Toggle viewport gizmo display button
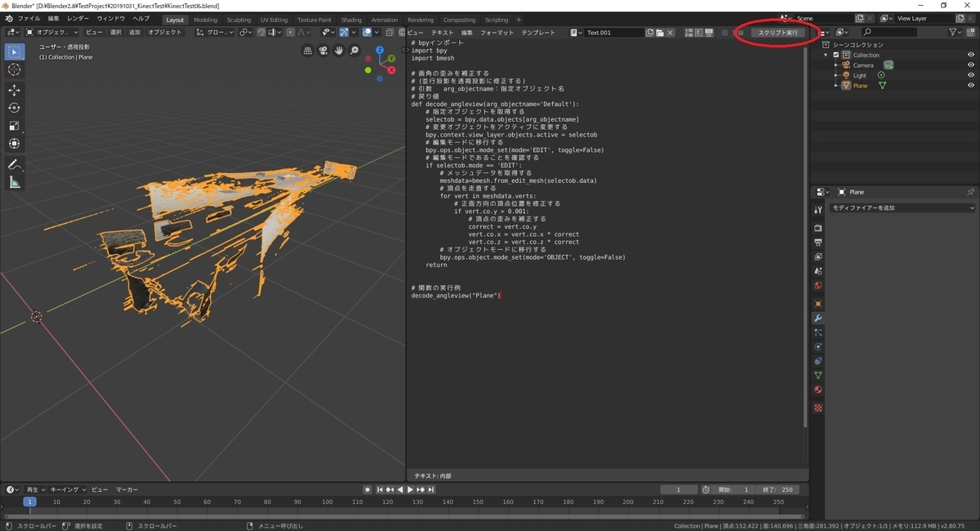This screenshot has width=980, height=531. pyautogui.click(x=345, y=32)
